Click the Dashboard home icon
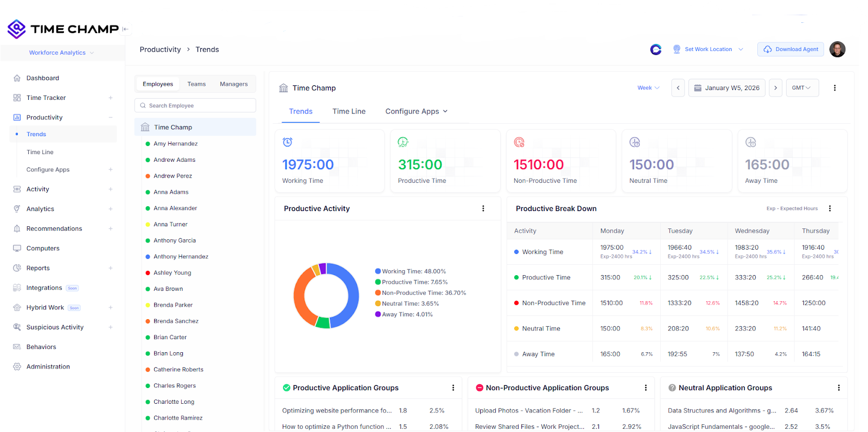This screenshot has width=868, height=432. [17, 78]
